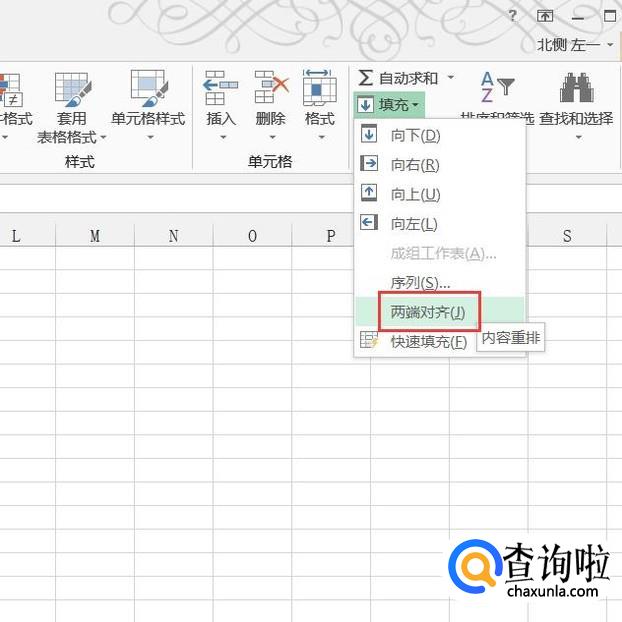This screenshot has width=622, height=622.
Task: Click the Fill Right (向右) menu icon
Action: tap(369, 163)
